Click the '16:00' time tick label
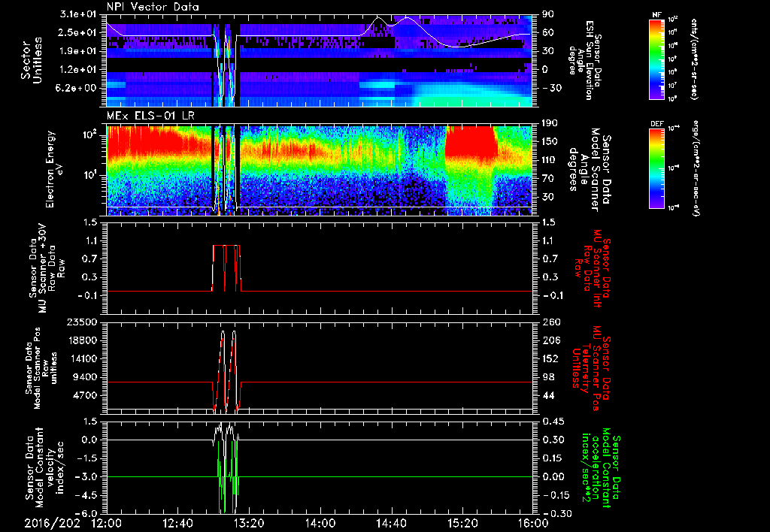Viewport: 770px width, 532px height. 532,523
